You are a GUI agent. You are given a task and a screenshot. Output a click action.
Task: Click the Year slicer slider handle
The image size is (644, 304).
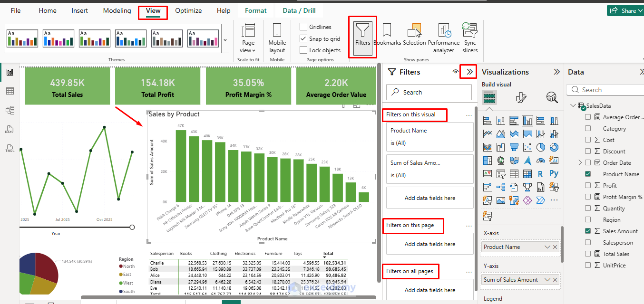coord(132,227)
